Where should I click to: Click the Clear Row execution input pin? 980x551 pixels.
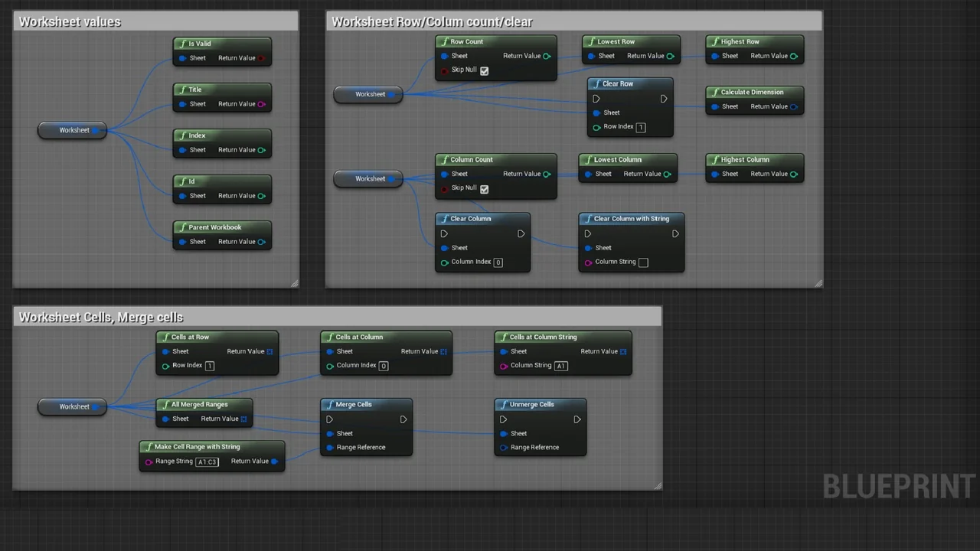[596, 99]
